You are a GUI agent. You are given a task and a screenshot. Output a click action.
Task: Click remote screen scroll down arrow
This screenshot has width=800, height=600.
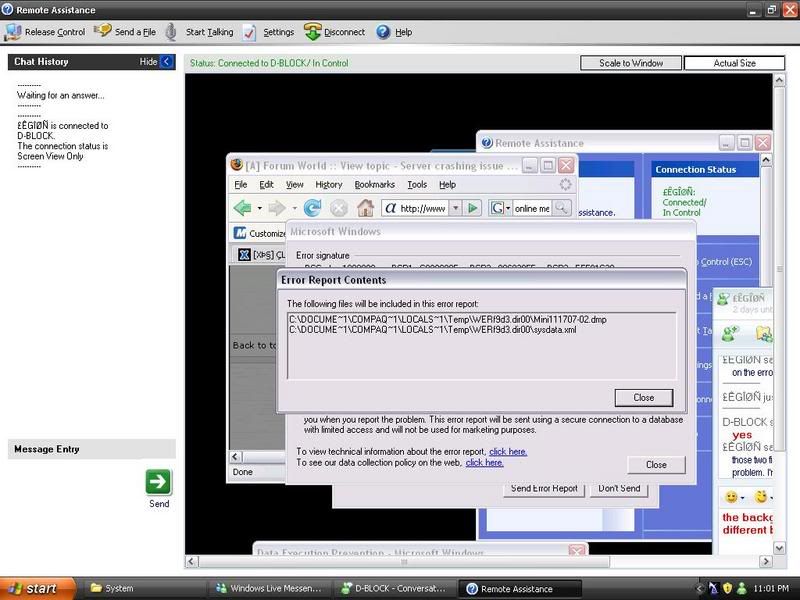[779, 548]
